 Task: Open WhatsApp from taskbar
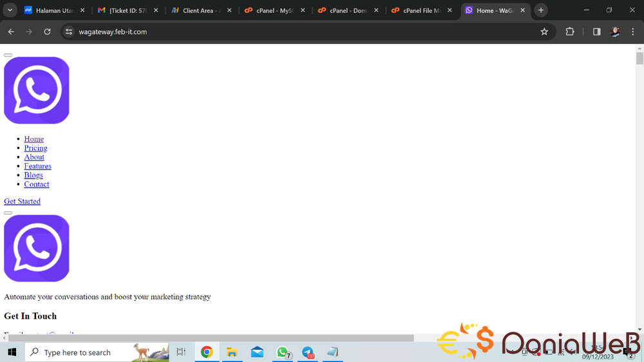point(283,352)
